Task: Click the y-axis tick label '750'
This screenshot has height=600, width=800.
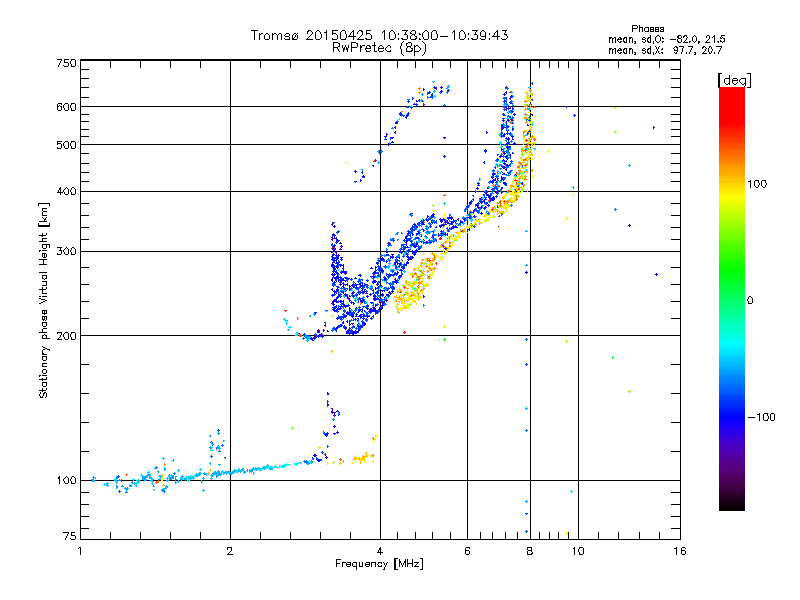Action: tap(67, 63)
